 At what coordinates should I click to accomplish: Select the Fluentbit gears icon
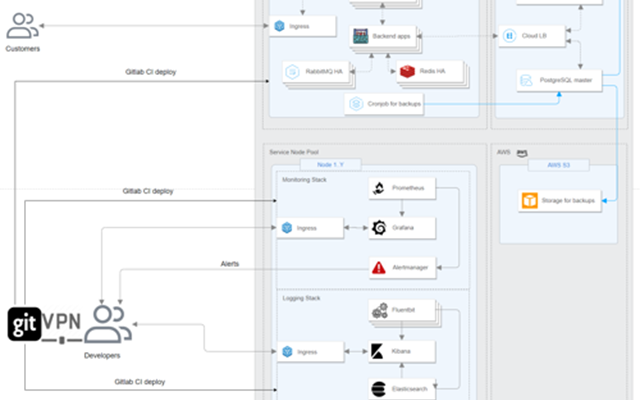click(x=380, y=311)
